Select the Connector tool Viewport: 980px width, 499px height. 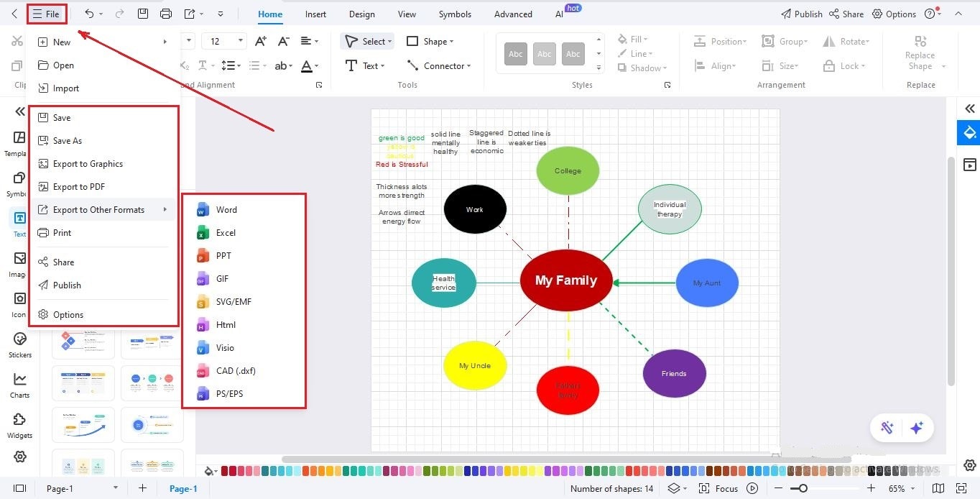pyautogui.click(x=439, y=65)
